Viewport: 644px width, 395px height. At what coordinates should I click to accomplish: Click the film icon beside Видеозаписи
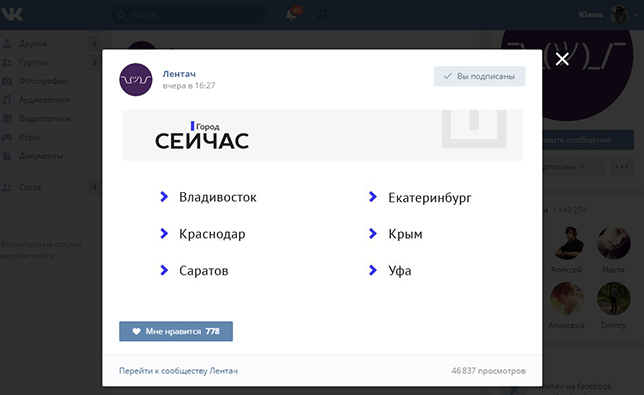(7, 119)
